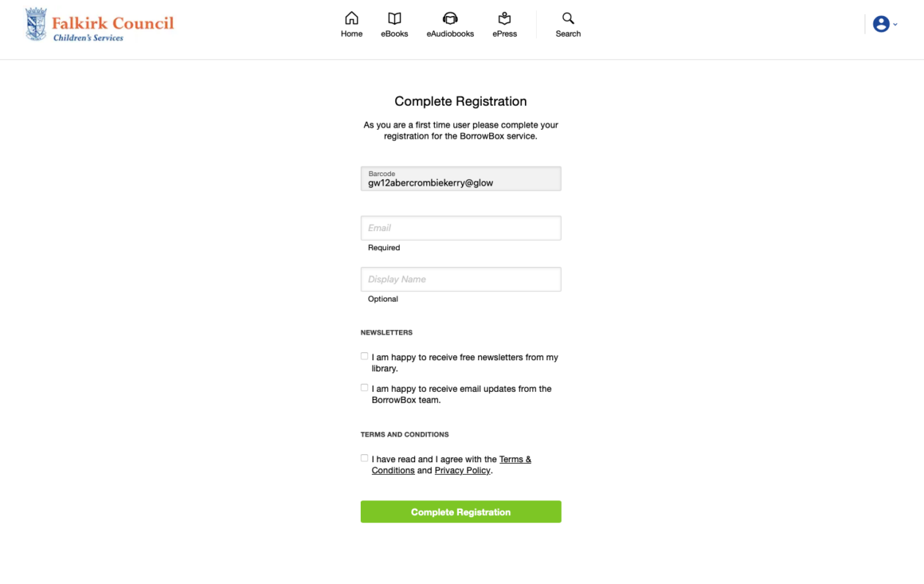Expand the account menu chevron arrow
This screenshot has height=584, width=924.
(x=895, y=25)
